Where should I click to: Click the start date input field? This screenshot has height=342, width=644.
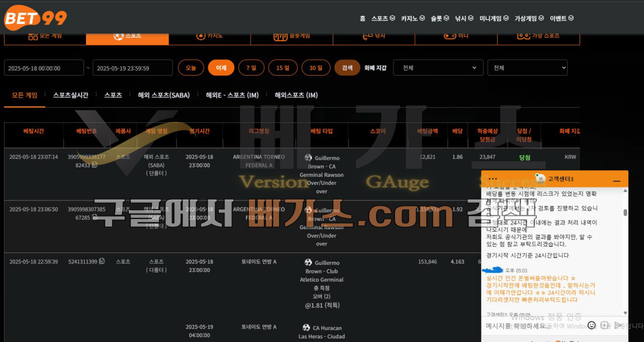(44, 67)
